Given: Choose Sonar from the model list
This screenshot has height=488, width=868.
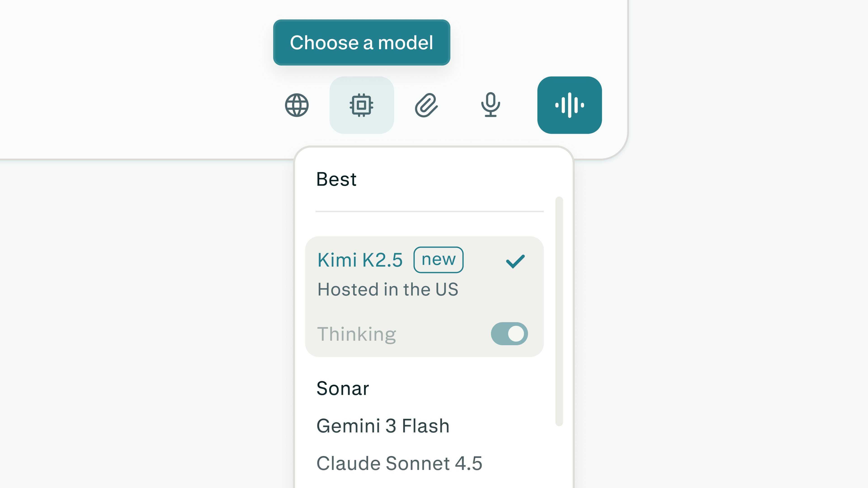Looking at the screenshot, I should (343, 388).
